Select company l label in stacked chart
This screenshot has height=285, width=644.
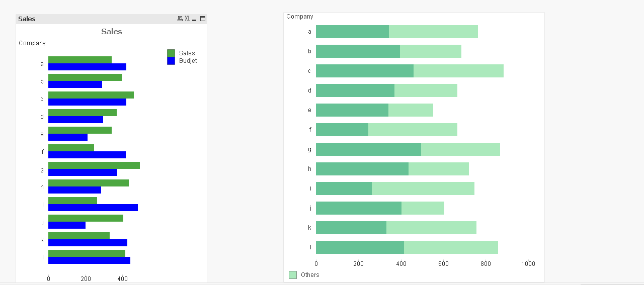click(x=310, y=247)
